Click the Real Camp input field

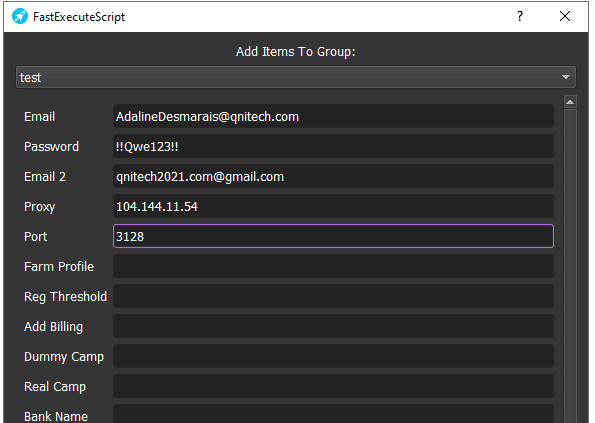point(333,386)
